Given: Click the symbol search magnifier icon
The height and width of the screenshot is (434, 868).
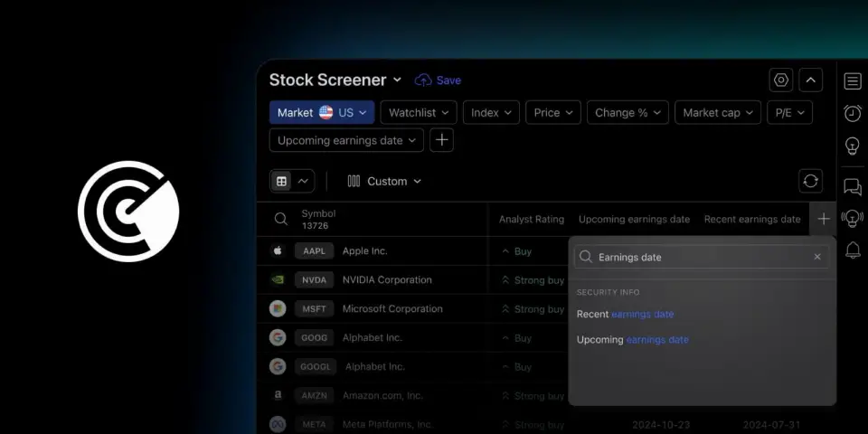Looking at the screenshot, I should [281, 219].
